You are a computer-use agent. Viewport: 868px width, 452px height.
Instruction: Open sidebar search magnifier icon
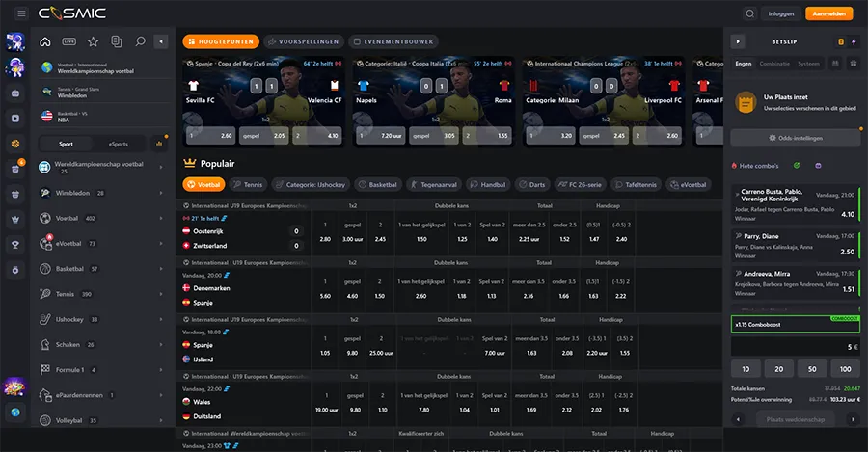140,41
